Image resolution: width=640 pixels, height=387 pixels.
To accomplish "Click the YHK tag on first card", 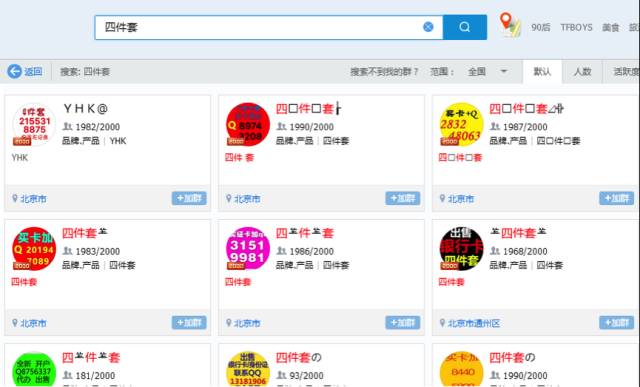I will click(x=118, y=141).
